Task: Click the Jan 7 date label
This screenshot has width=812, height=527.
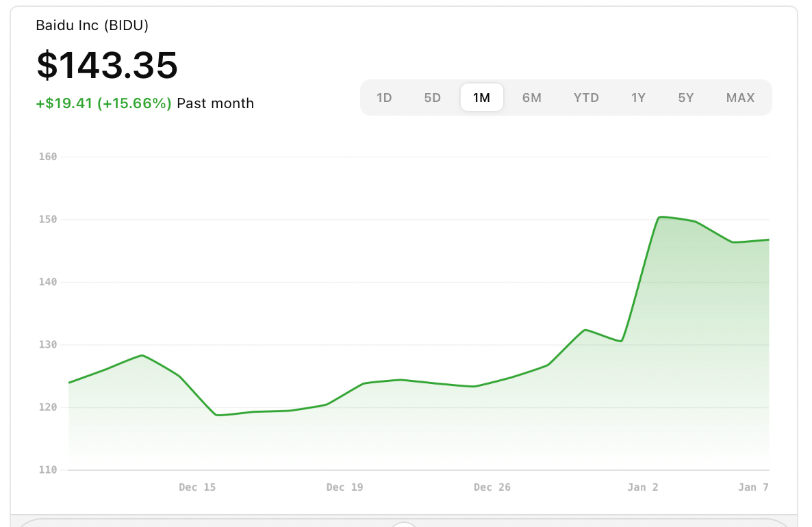Action: [x=754, y=487]
